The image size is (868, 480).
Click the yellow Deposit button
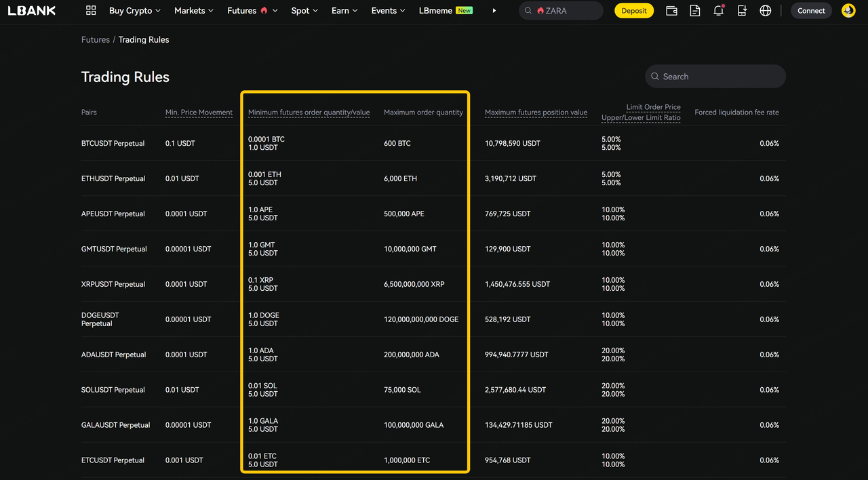click(x=634, y=11)
